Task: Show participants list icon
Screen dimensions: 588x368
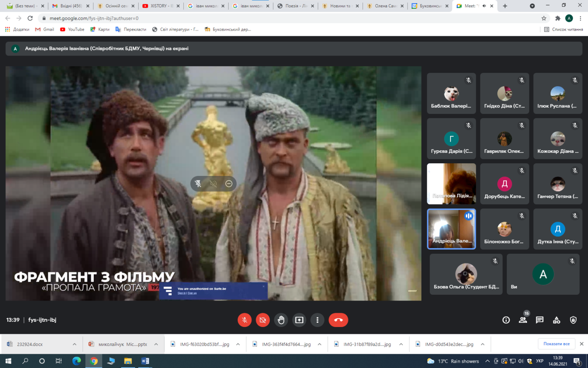Action: [523, 320]
